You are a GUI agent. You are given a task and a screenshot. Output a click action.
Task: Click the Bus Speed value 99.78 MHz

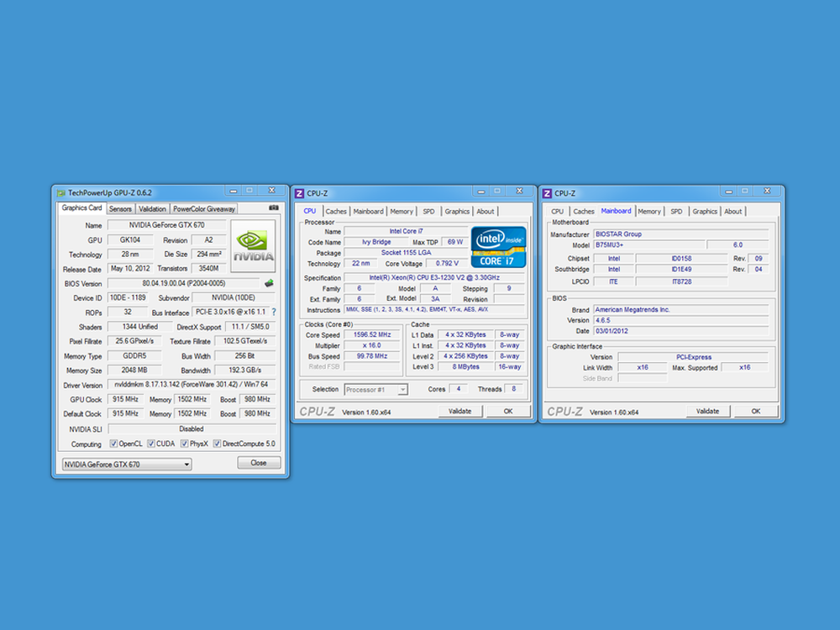pyautogui.click(x=372, y=356)
